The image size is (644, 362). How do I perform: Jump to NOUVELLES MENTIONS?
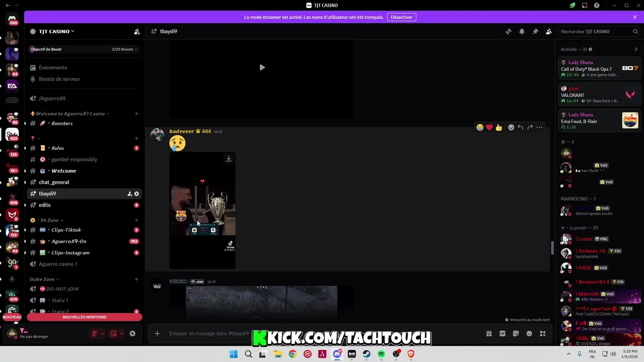85,317
